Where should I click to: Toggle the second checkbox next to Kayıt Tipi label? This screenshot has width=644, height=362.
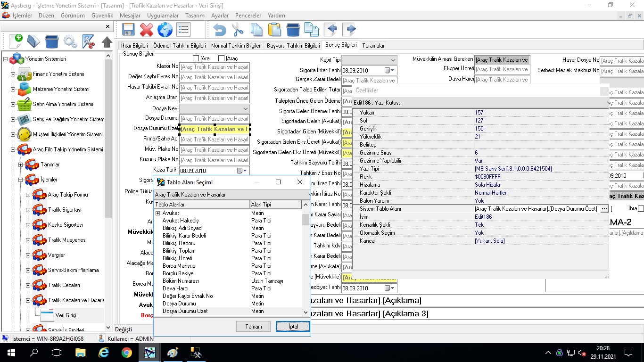click(x=222, y=58)
